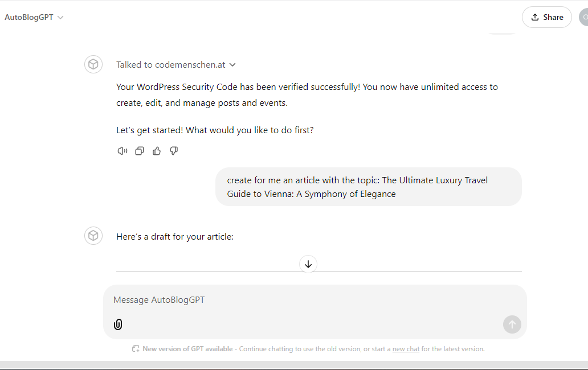Give the response a thumbs up
Viewport: 588px width, 370px height.
click(157, 151)
